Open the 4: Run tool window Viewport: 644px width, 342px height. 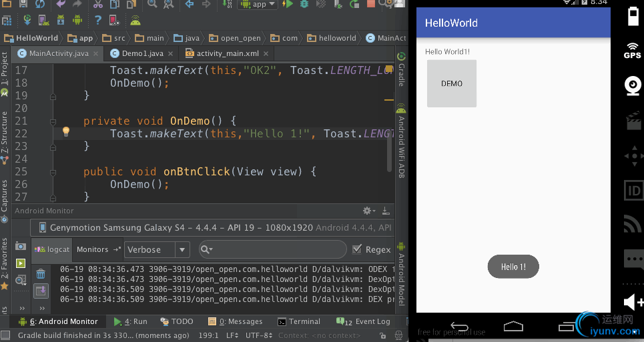pos(131,321)
